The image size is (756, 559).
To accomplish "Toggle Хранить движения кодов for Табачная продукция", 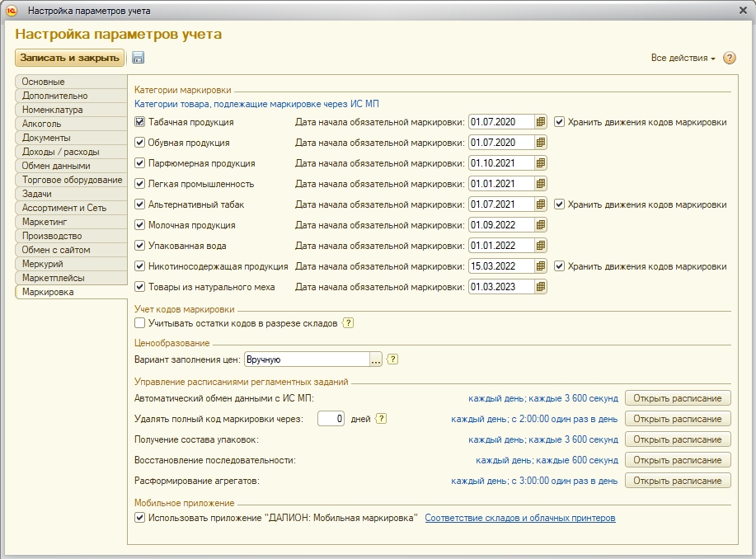I will (x=559, y=122).
